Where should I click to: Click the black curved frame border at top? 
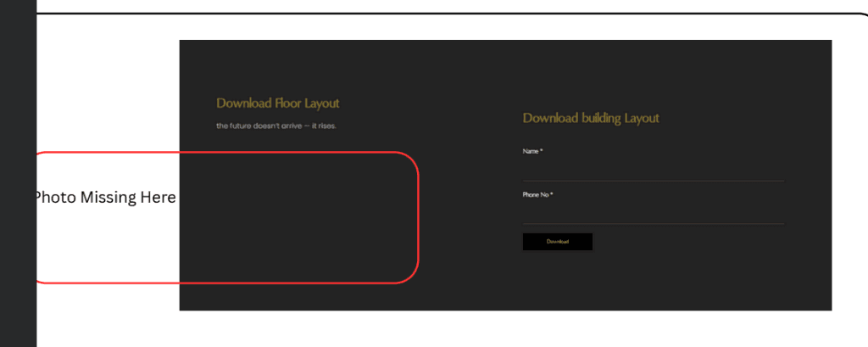point(424,14)
